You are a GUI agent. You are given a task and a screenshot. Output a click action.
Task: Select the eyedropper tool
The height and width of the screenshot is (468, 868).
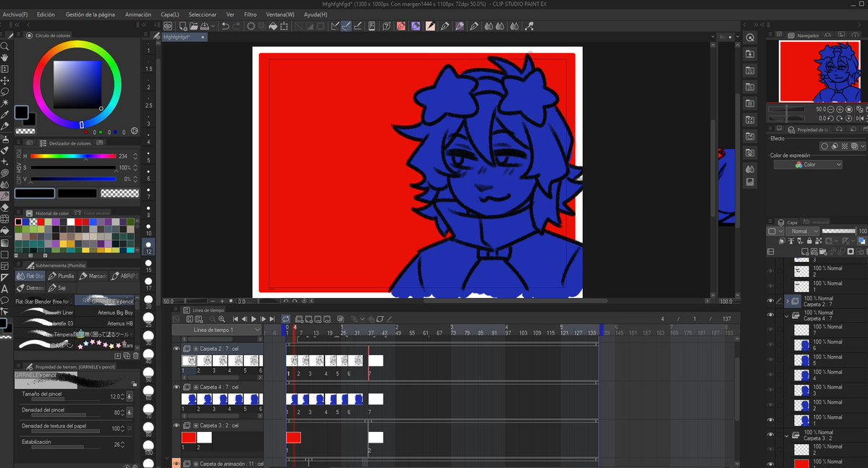click(x=4, y=115)
